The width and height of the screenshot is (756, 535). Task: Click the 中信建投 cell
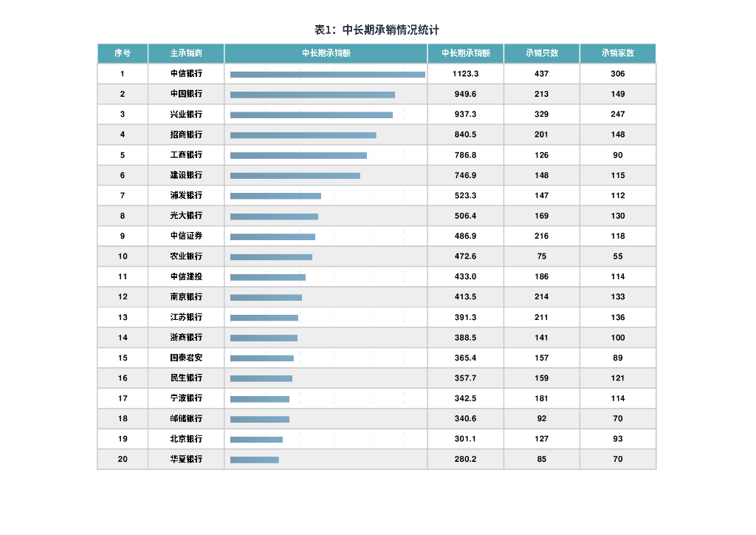click(x=186, y=276)
